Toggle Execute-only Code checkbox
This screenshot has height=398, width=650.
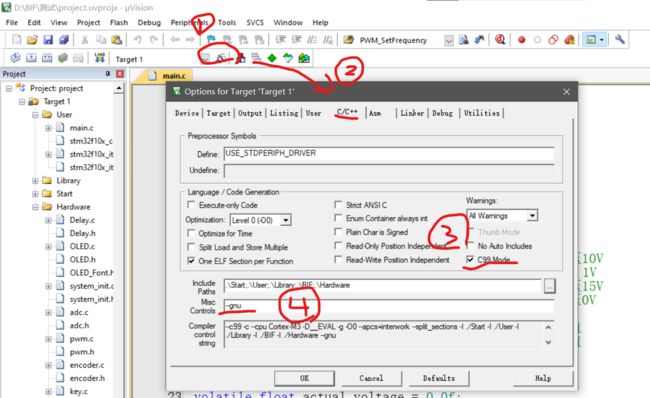point(191,205)
